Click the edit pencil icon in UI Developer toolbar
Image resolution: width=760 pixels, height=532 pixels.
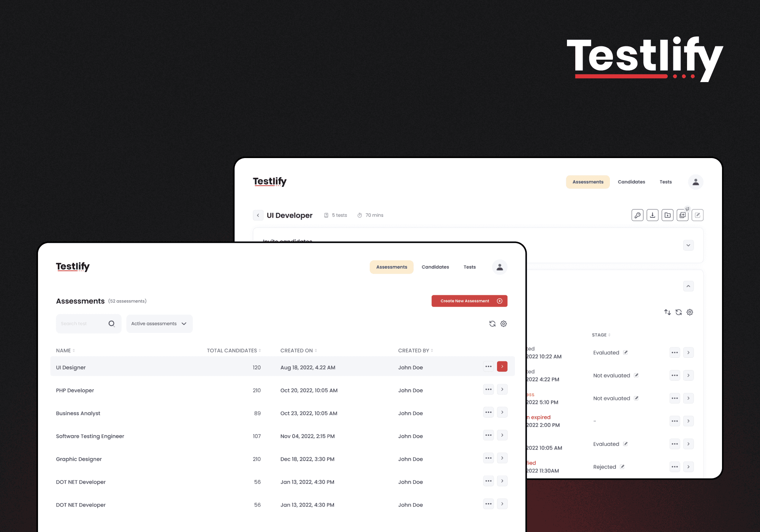698,215
